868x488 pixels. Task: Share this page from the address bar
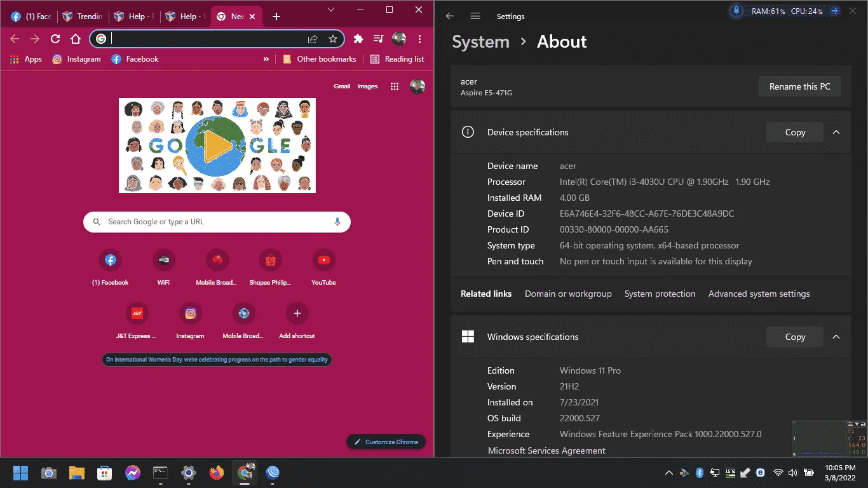[313, 39]
